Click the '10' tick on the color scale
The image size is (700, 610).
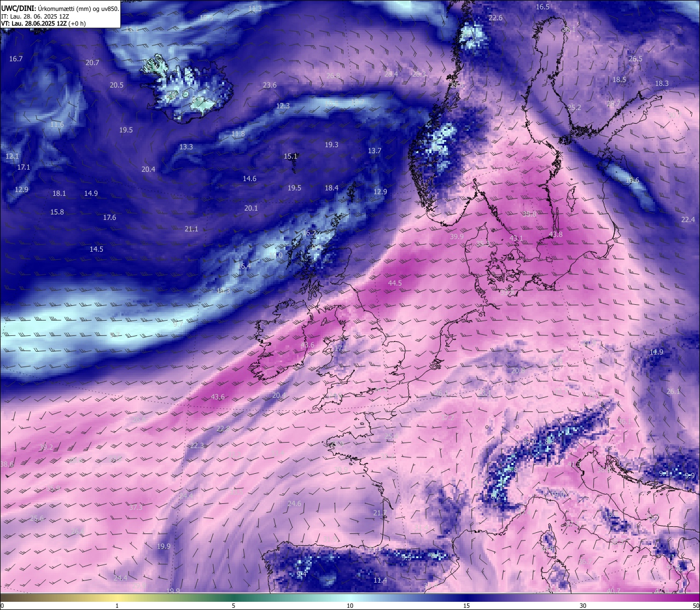[350, 606]
